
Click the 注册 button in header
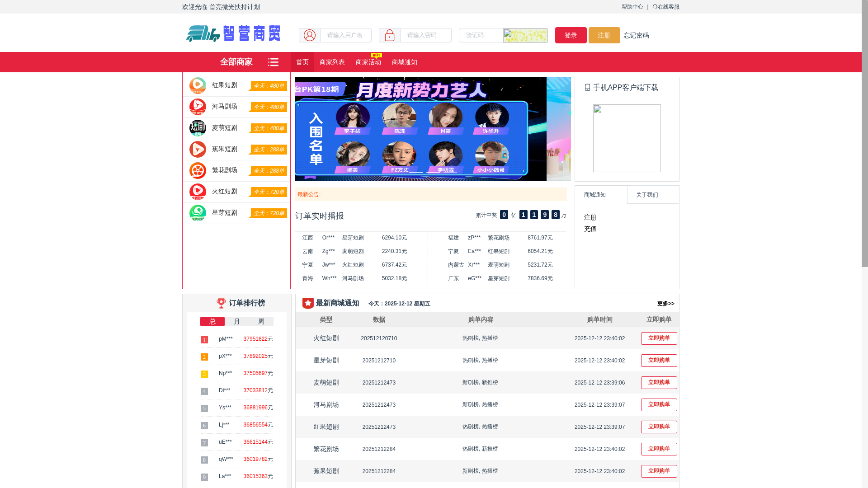coord(604,35)
